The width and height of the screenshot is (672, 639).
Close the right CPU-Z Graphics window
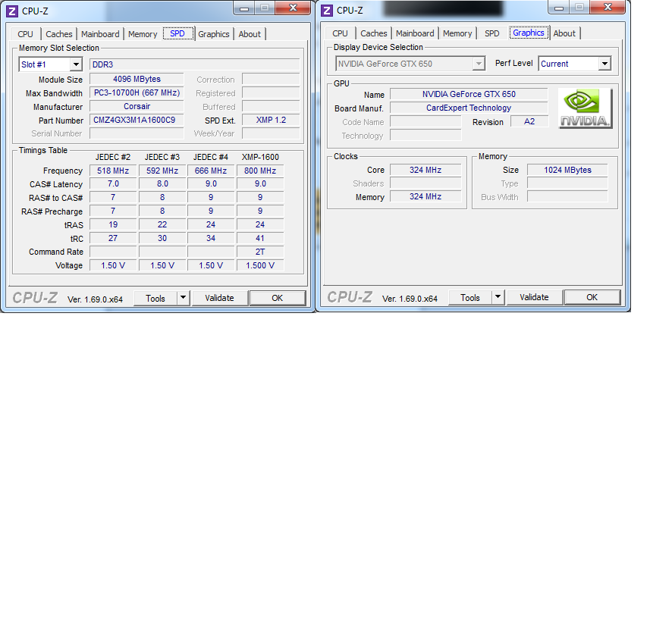608,8
